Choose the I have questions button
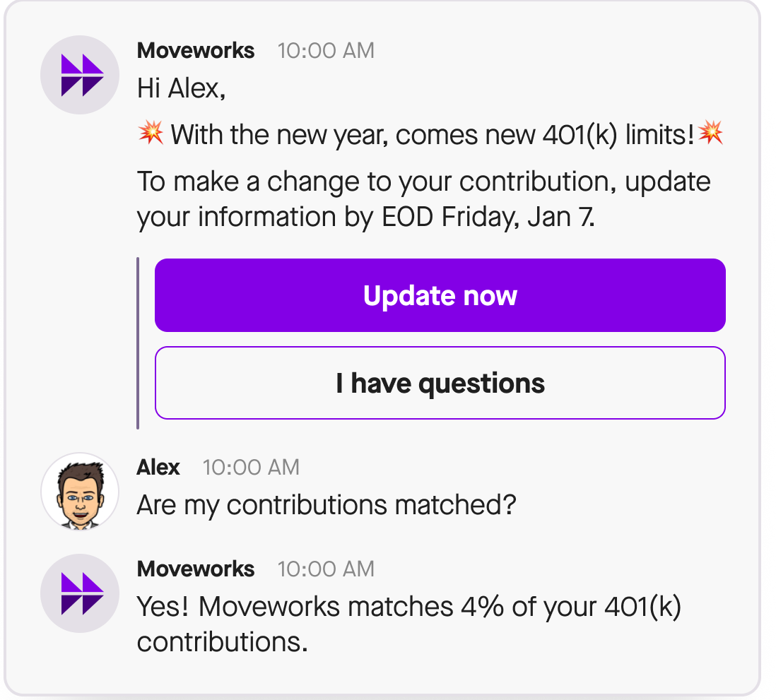The width and height of the screenshot is (776, 700). 440,383
